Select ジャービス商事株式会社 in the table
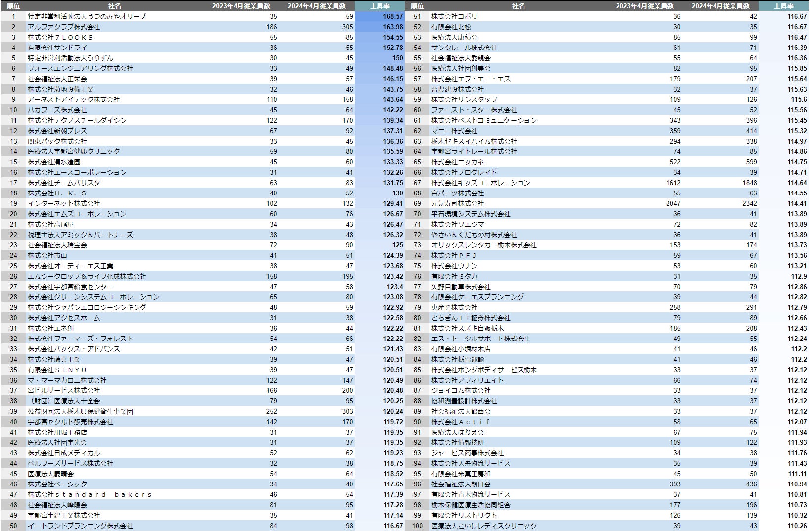 tap(468, 453)
